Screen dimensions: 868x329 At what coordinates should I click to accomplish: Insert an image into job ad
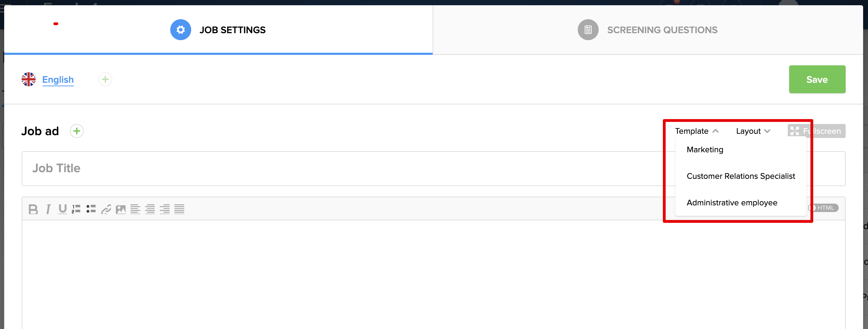[x=121, y=209]
